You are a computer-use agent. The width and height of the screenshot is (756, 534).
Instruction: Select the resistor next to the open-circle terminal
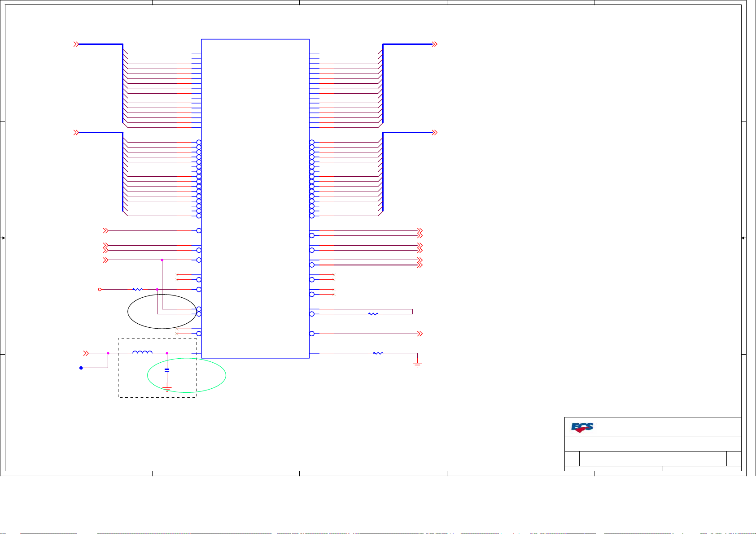pos(137,290)
